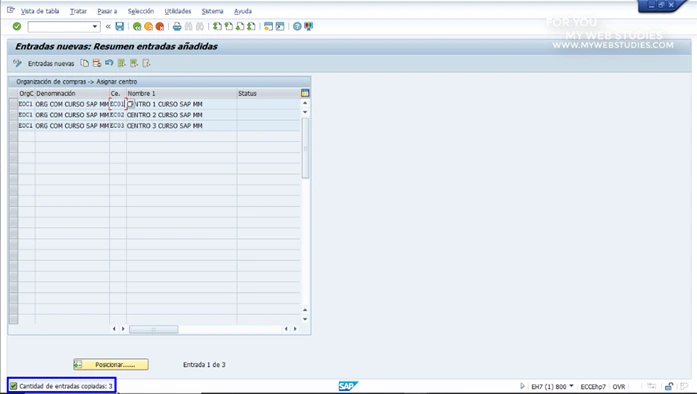Screen dimensions: 697x394
Task: Click the red Cancel icon
Action: 160,27
